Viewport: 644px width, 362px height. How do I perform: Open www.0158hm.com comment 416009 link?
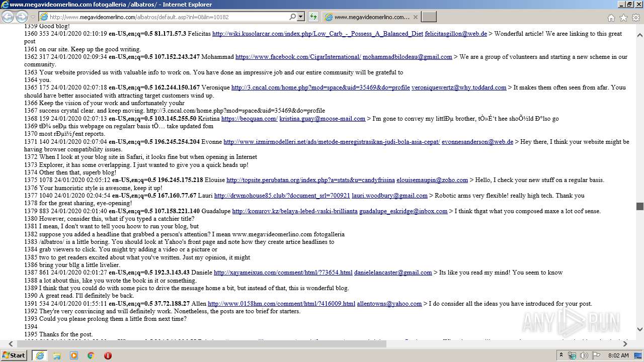tap(281, 304)
